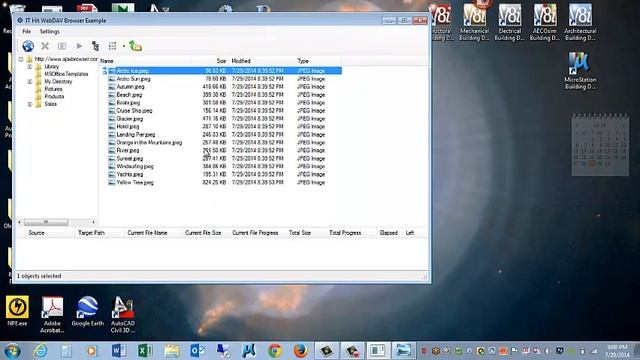This screenshot has width=640, height=360.
Task: Click the globe connect icon in toolbar
Action: click(x=28, y=46)
